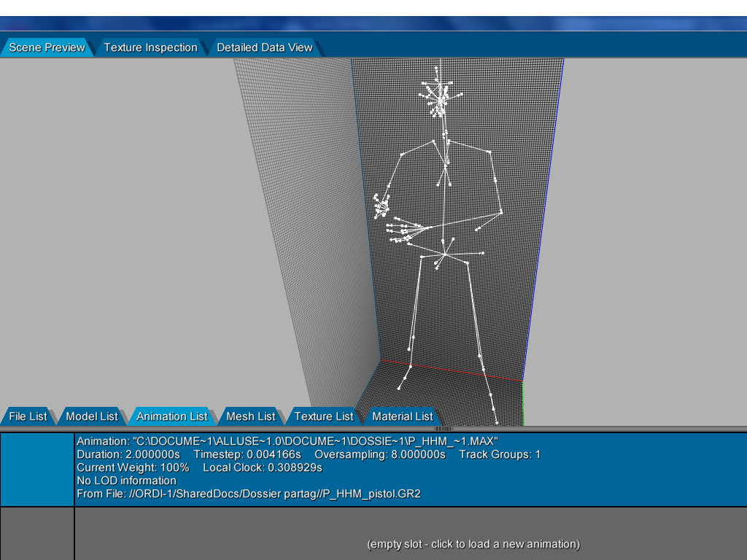Open the Mesh List tab
The height and width of the screenshot is (560, 747).
coord(251,416)
